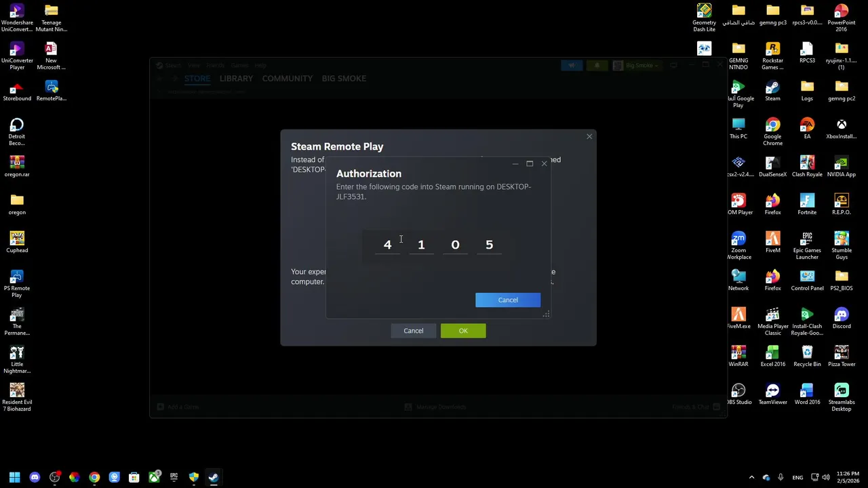Select the RPCS3 desktop icon
868x488 pixels.
pos(807,54)
